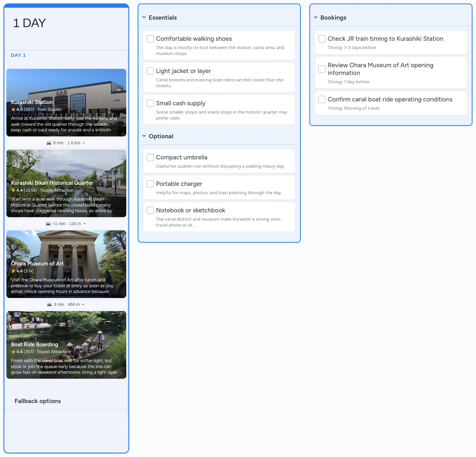The image size is (476, 457).
Task: Open travel mode dropdown for 8 min route
Action: pyautogui.click(x=84, y=143)
